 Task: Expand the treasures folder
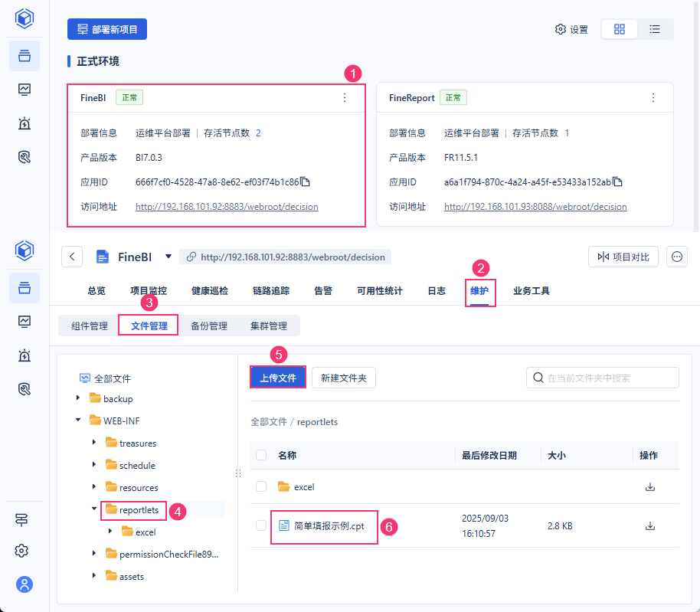click(x=94, y=443)
